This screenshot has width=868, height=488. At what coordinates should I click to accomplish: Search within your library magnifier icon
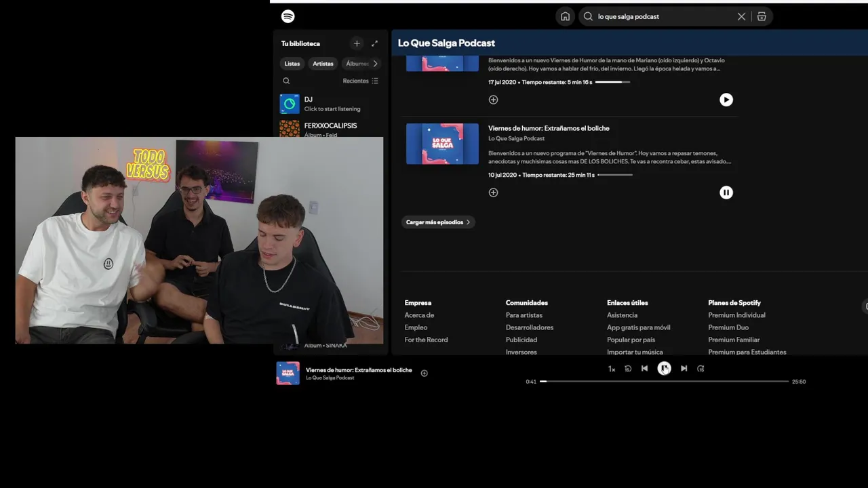point(286,81)
